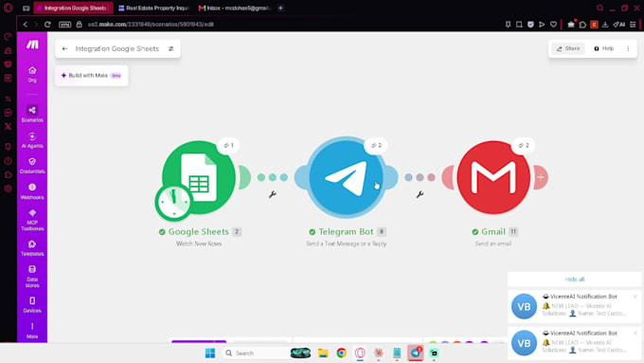The width and height of the screenshot is (644, 363).
Task: Open the X (Twitter) icon in Opera sidebar
Action: pyautogui.click(x=8, y=126)
